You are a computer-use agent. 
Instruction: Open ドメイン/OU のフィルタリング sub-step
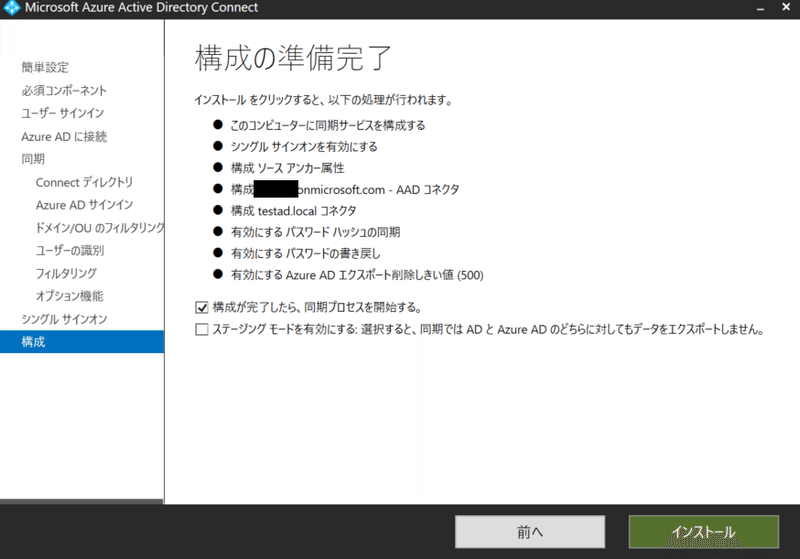[x=100, y=227]
